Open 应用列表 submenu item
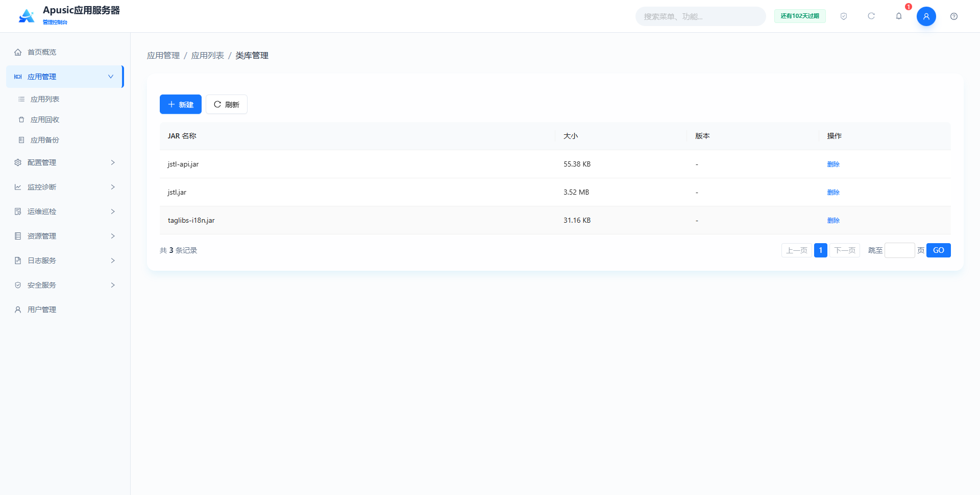Image resolution: width=980 pixels, height=495 pixels. pos(65,99)
